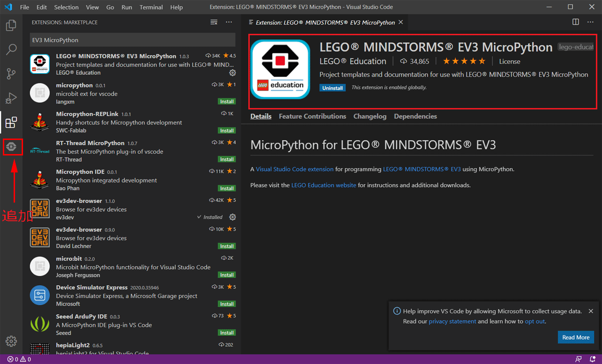This screenshot has height=364, width=602.
Task: Install the micropython extension by langxm
Action: (x=227, y=101)
